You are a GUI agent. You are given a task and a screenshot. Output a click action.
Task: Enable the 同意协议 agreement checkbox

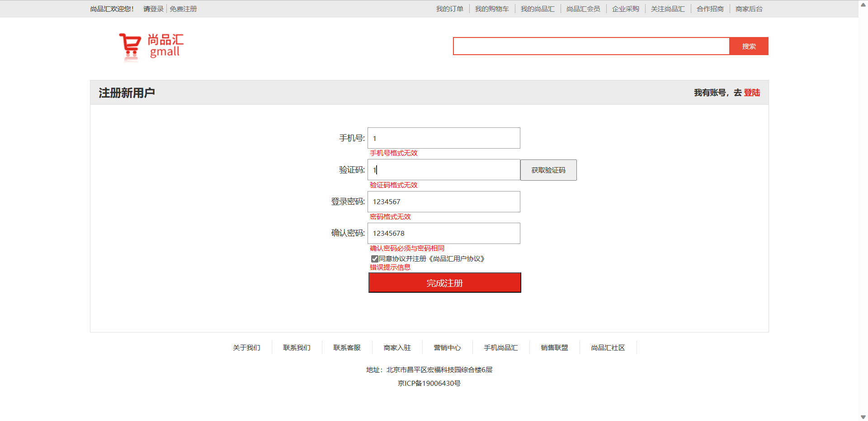(x=374, y=258)
